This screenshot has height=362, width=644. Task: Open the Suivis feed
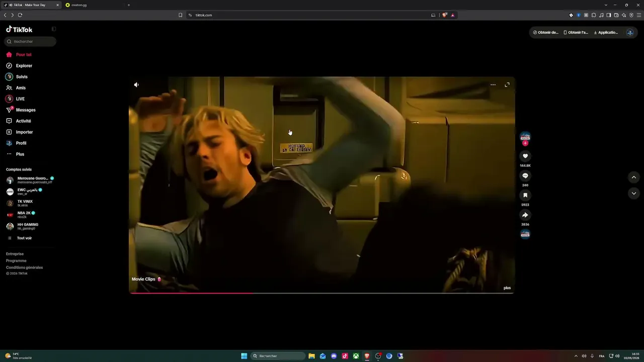point(17,77)
